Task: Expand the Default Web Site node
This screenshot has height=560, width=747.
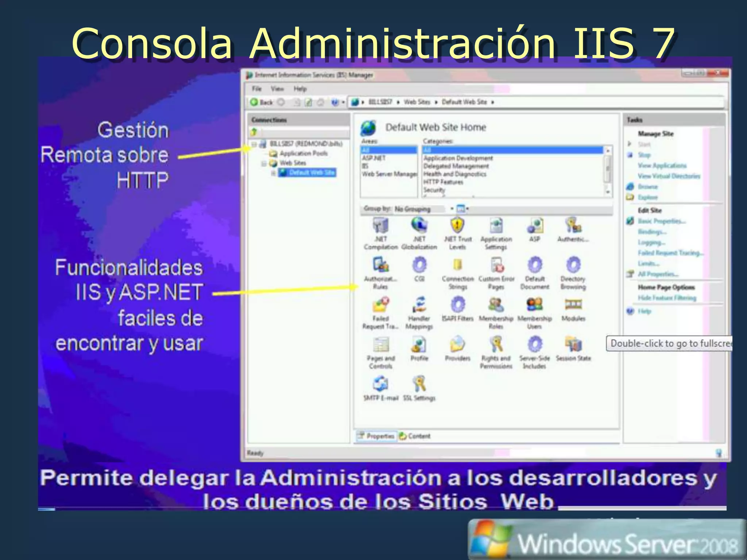Action: pos(273,173)
